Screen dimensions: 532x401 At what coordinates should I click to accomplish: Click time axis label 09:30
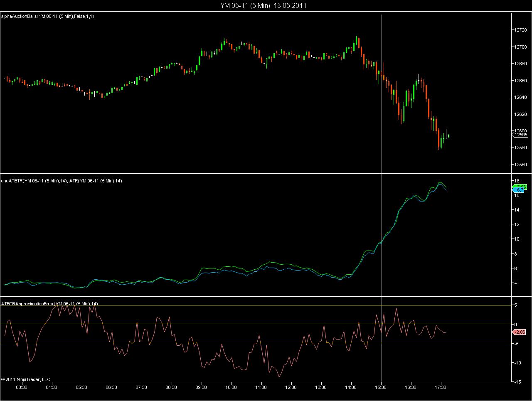201,387
